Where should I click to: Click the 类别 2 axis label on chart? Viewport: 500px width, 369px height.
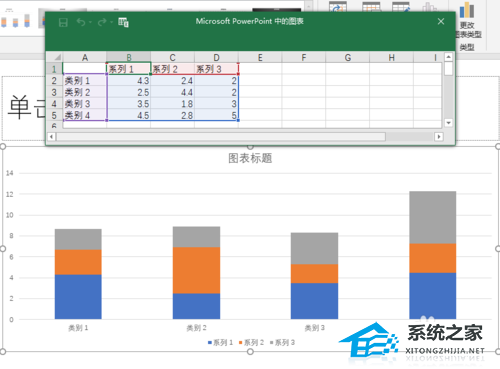196,328
